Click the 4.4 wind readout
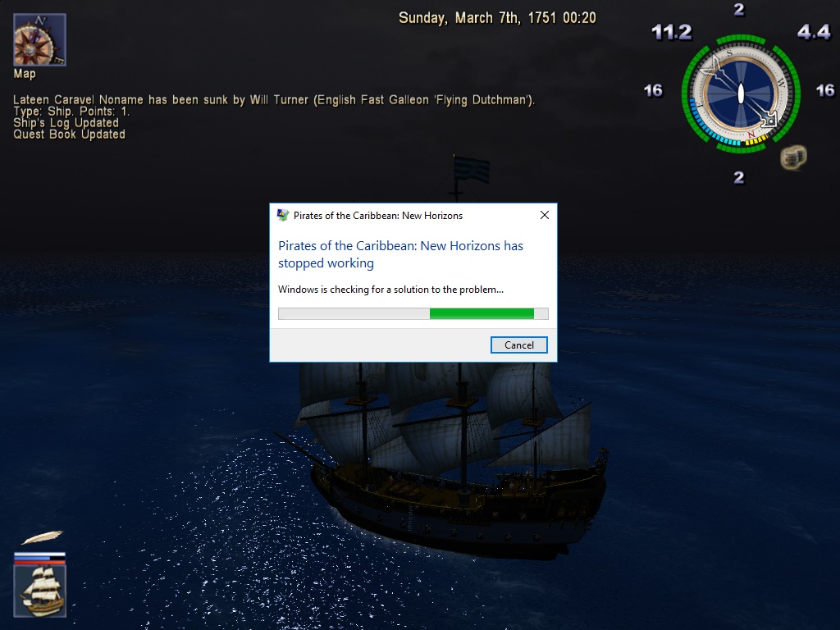Image resolution: width=840 pixels, height=630 pixels. [x=814, y=32]
